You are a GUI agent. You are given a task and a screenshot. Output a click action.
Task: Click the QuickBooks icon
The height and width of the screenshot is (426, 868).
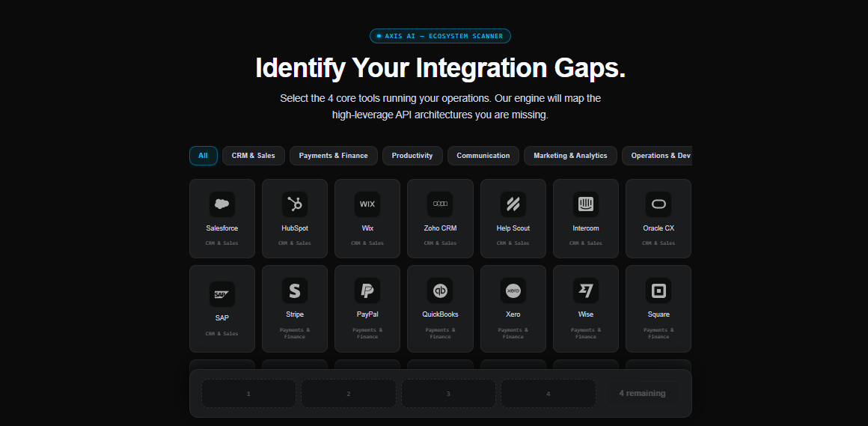point(440,290)
